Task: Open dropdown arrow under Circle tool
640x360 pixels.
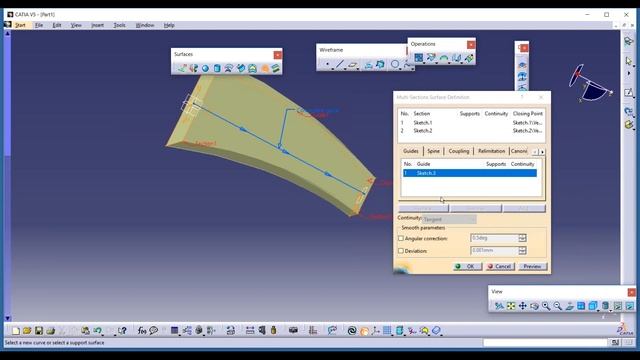Action: [x=400, y=69]
